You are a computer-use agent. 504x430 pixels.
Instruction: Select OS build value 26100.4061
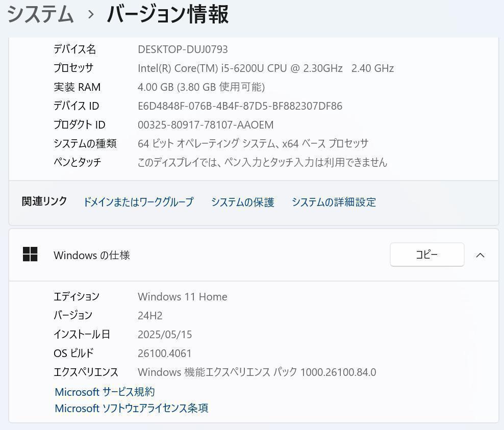pyautogui.click(x=165, y=353)
